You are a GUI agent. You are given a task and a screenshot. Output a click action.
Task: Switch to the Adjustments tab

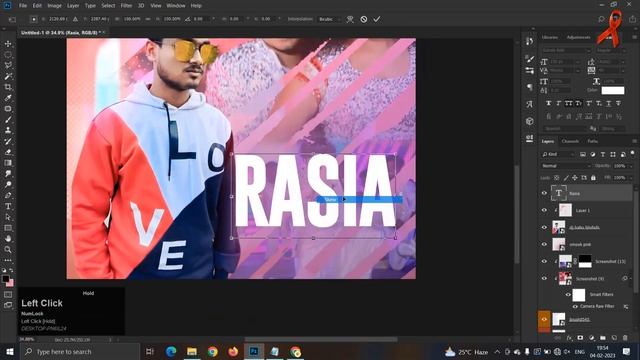point(578,37)
